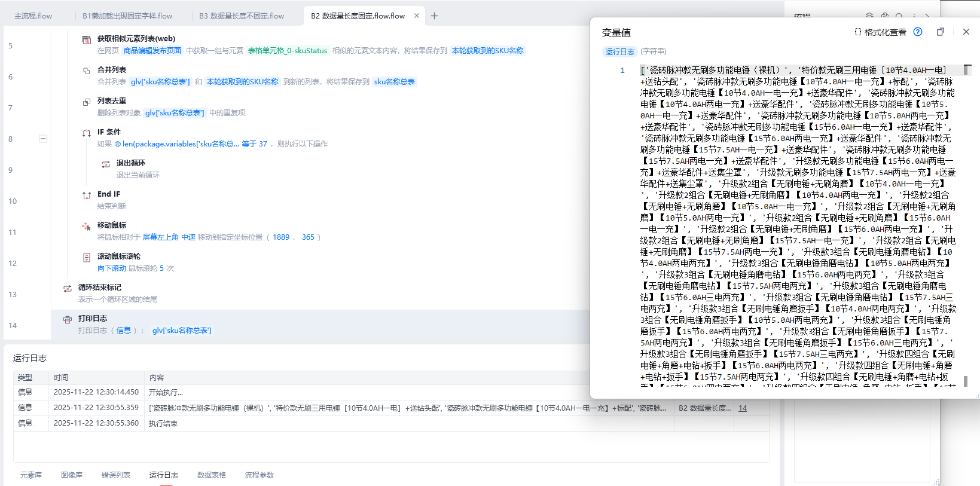Click the 列表去重 step icon
This screenshot has width=980, height=486.
point(87,102)
